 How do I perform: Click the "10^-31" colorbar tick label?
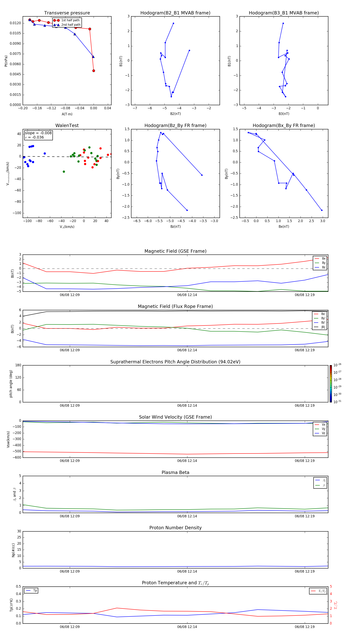pyautogui.click(x=337, y=402)
